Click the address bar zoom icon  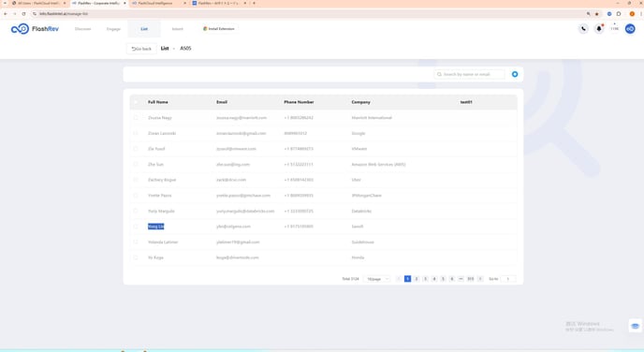(x=588, y=13)
